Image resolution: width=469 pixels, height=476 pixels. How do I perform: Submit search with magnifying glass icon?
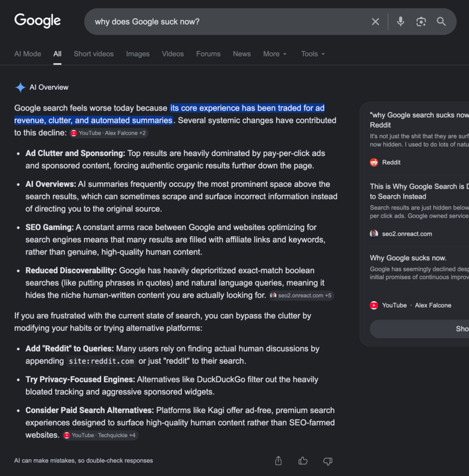tap(441, 21)
